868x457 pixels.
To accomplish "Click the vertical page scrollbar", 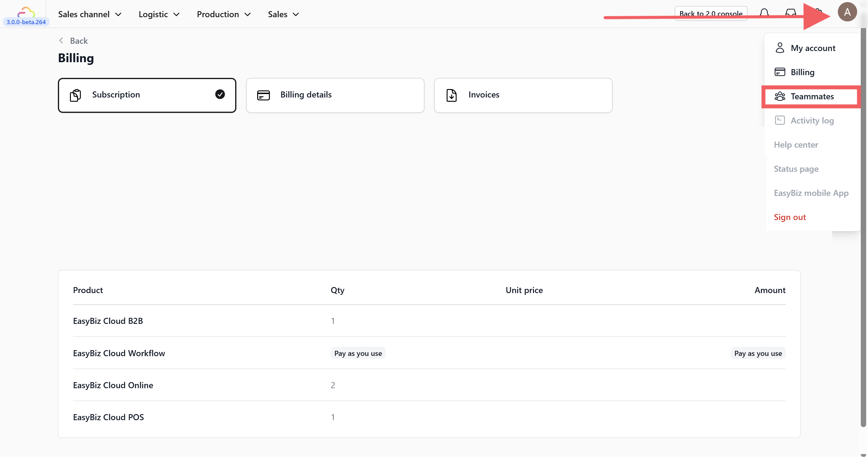I will click(863, 227).
